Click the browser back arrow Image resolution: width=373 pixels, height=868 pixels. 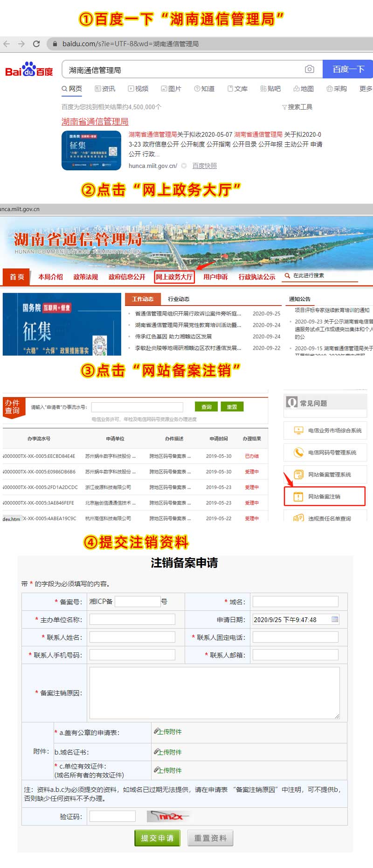7,44
